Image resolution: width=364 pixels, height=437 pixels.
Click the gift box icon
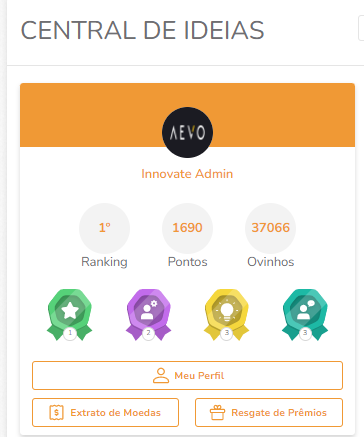pyautogui.click(x=217, y=412)
